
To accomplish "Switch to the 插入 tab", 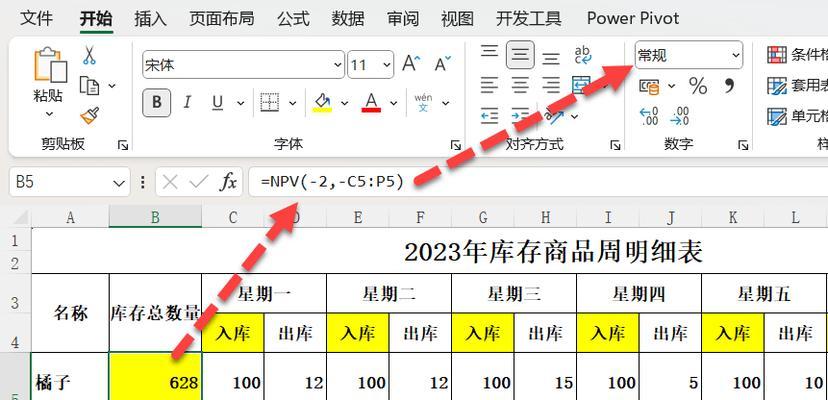I will [x=150, y=18].
